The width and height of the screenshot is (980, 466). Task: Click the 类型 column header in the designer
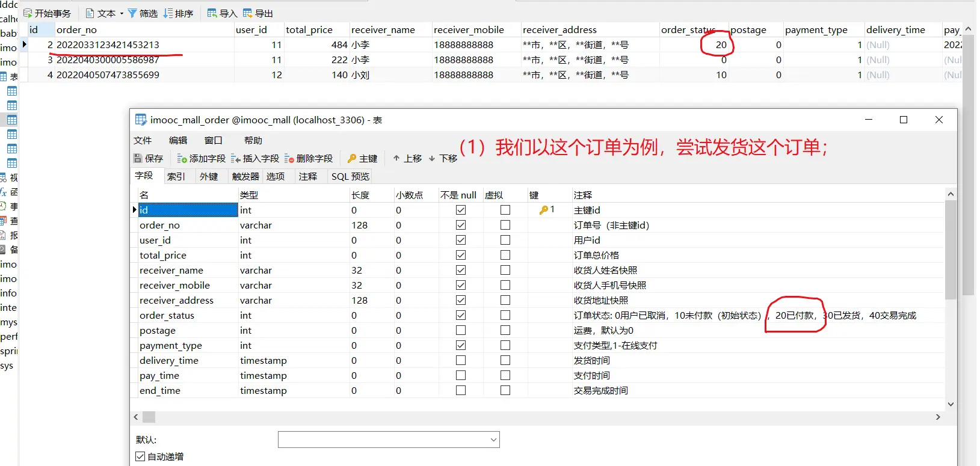(294, 195)
